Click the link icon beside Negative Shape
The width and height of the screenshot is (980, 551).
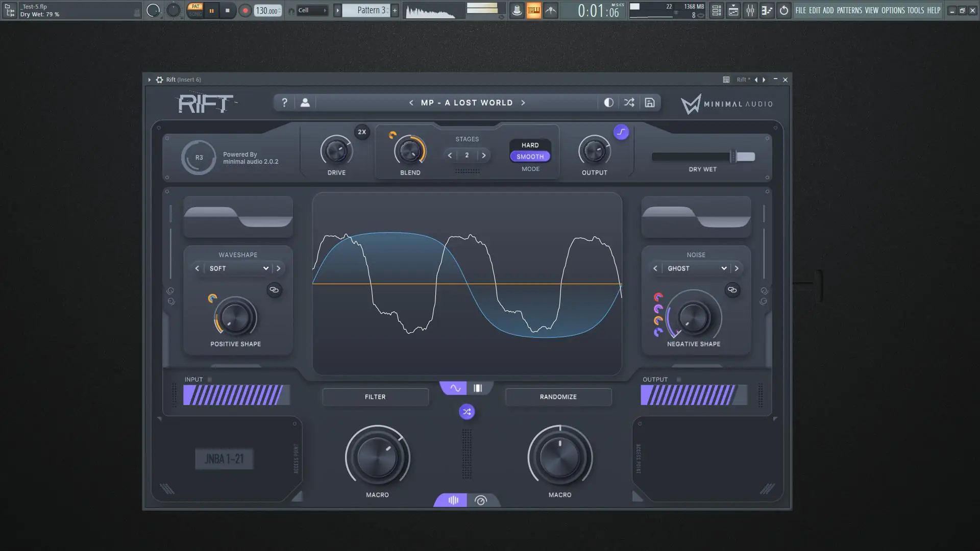[732, 290]
